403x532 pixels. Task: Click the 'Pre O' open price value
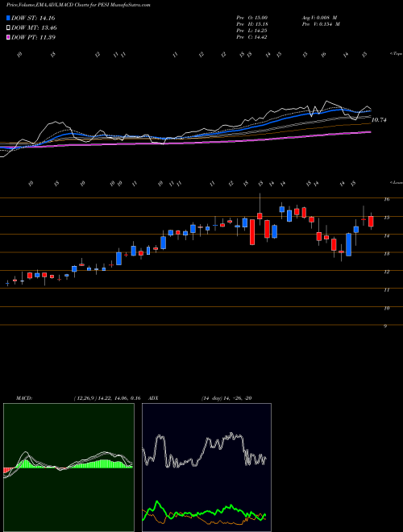(251, 18)
